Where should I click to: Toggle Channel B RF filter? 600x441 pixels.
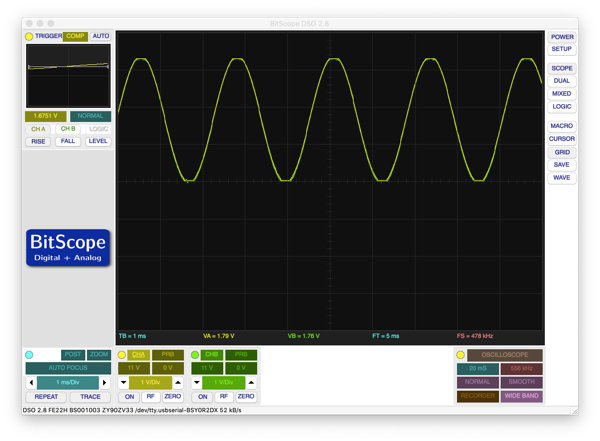click(224, 397)
